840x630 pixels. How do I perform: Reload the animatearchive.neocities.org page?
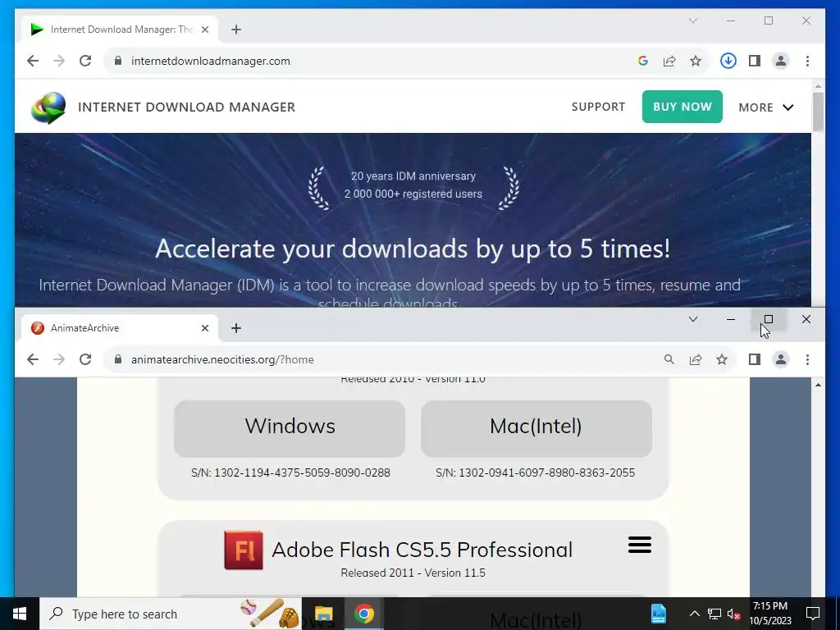pyautogui.click(x=85, y=359)
